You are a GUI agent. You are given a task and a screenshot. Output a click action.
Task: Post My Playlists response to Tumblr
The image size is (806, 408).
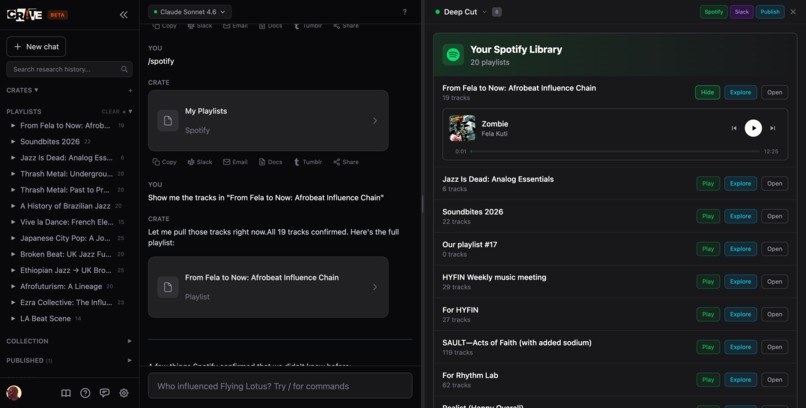coord(308,162)
